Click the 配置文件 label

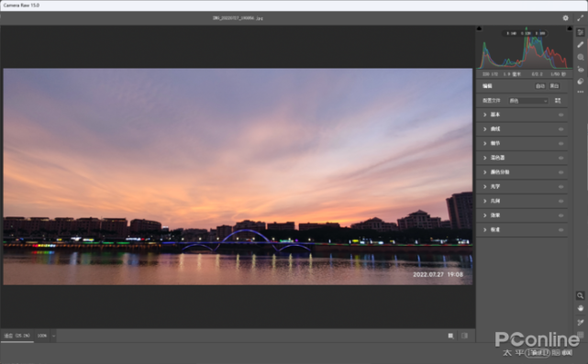click(x=492, y=101)
